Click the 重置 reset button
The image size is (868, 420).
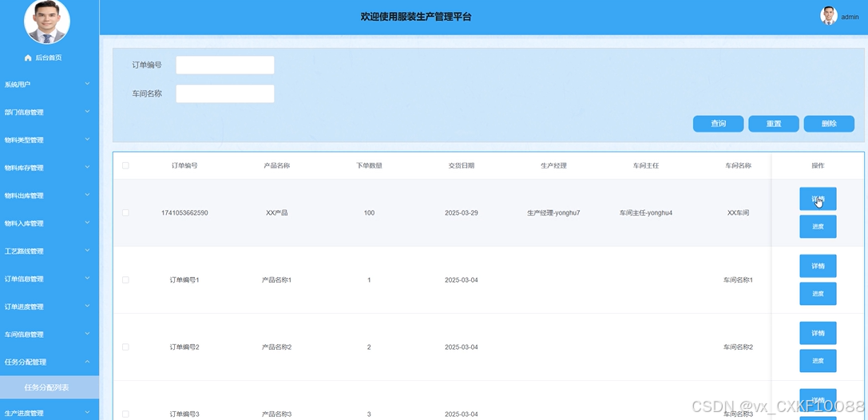tap(773, 124)
